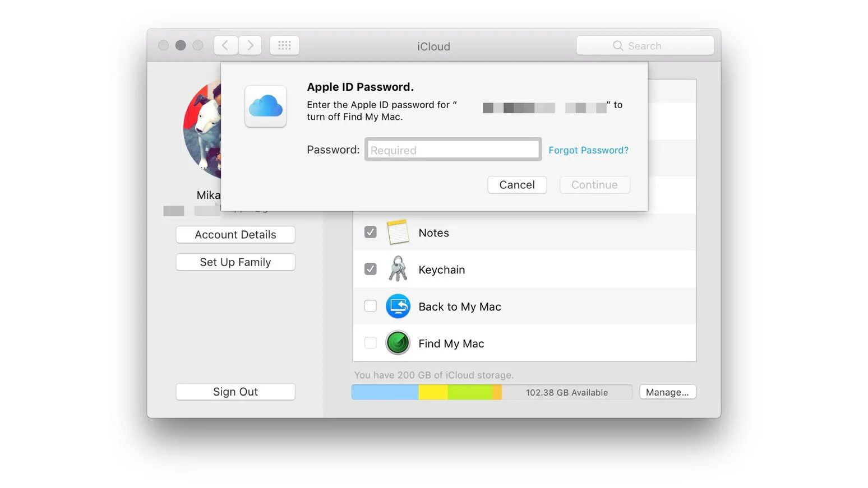Click Set Up Family button
Image resolution: width=868 pixels, height=488 pixels.
[236, 262]
